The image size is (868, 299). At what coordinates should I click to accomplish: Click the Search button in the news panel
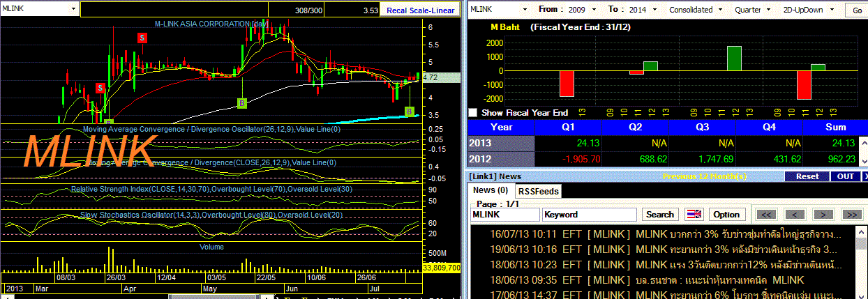(659, 215)
